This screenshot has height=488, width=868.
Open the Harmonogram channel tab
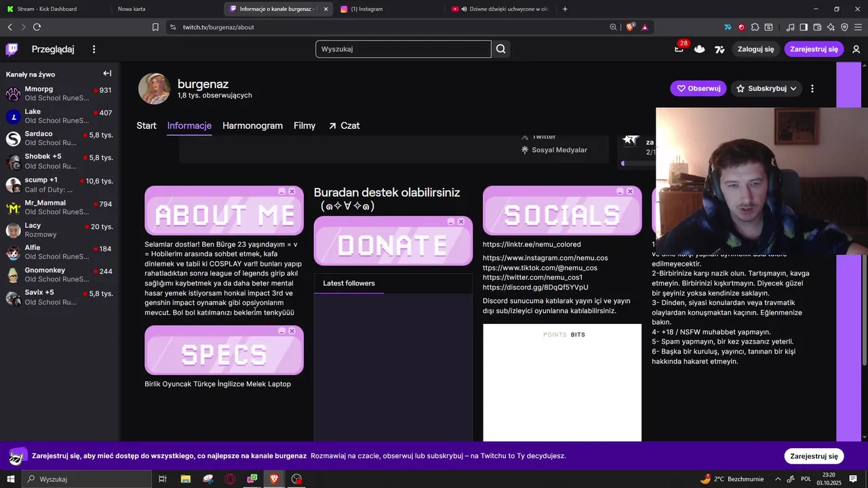click(252, 125)
